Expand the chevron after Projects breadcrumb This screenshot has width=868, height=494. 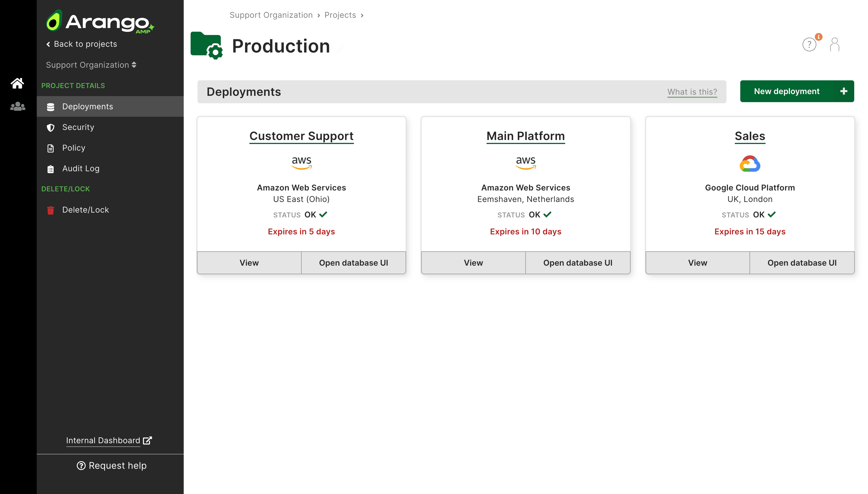[362, 15]
